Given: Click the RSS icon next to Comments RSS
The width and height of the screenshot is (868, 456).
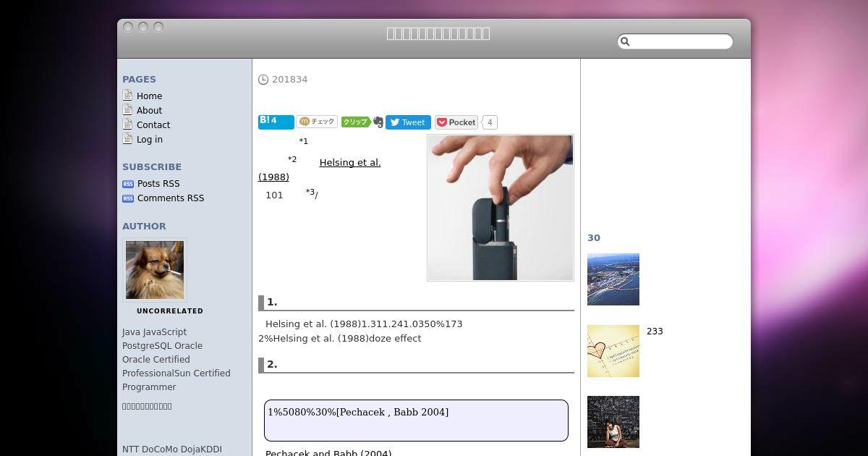Looking at the screenshot, I should [x=128, y=198].
